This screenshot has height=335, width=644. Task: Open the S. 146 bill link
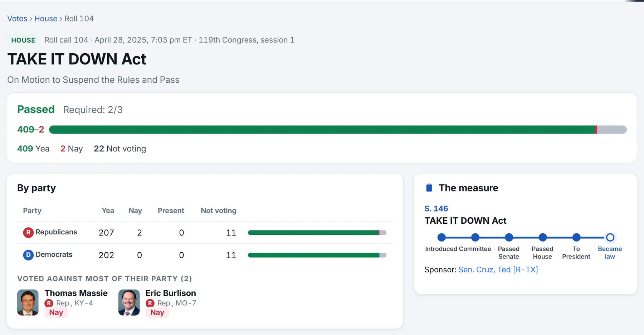click(436, 209)
